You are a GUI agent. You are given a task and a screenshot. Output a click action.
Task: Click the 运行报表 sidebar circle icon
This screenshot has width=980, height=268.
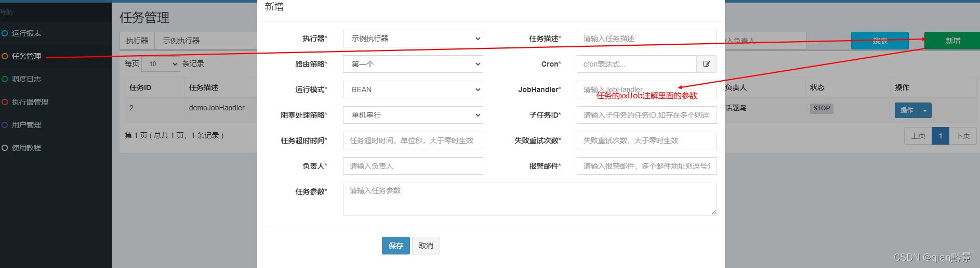5,33
